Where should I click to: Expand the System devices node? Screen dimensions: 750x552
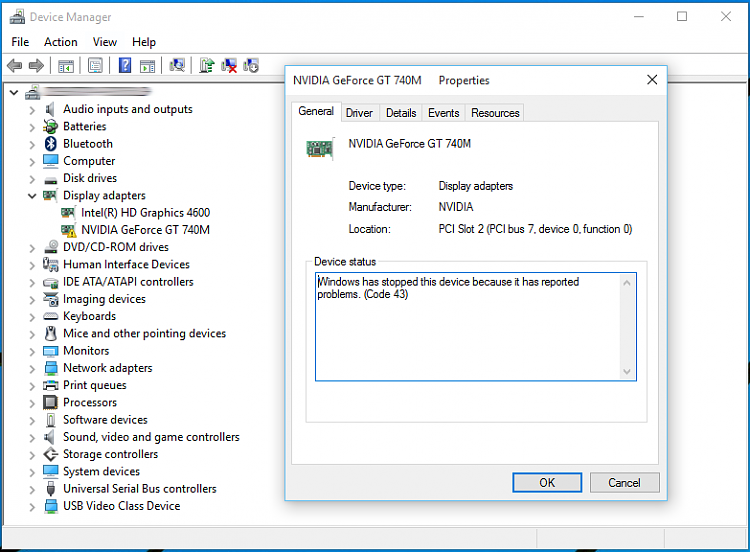tap(32, 472)
